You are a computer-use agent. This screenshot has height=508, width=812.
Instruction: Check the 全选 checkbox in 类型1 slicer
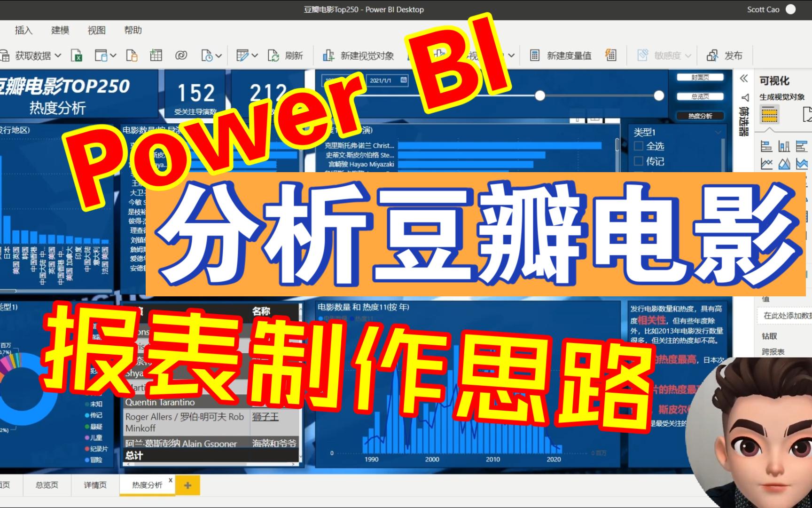coord(639,146)
